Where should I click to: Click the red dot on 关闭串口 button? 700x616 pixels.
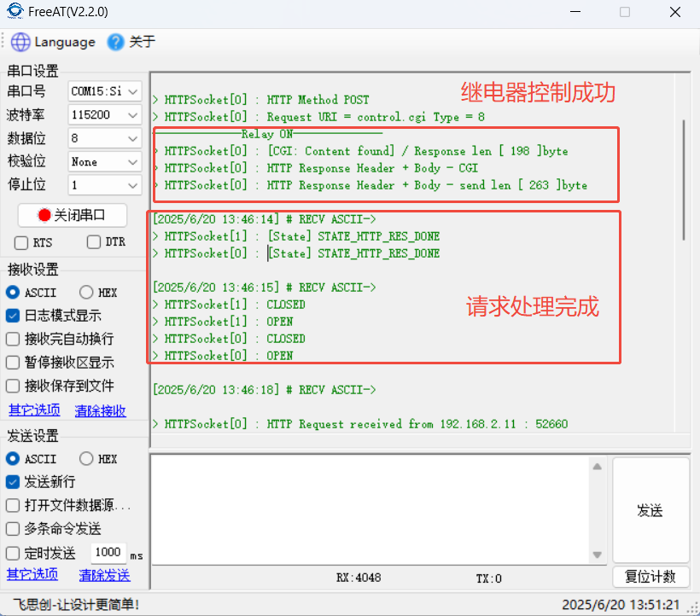click(x=44, y=215)
